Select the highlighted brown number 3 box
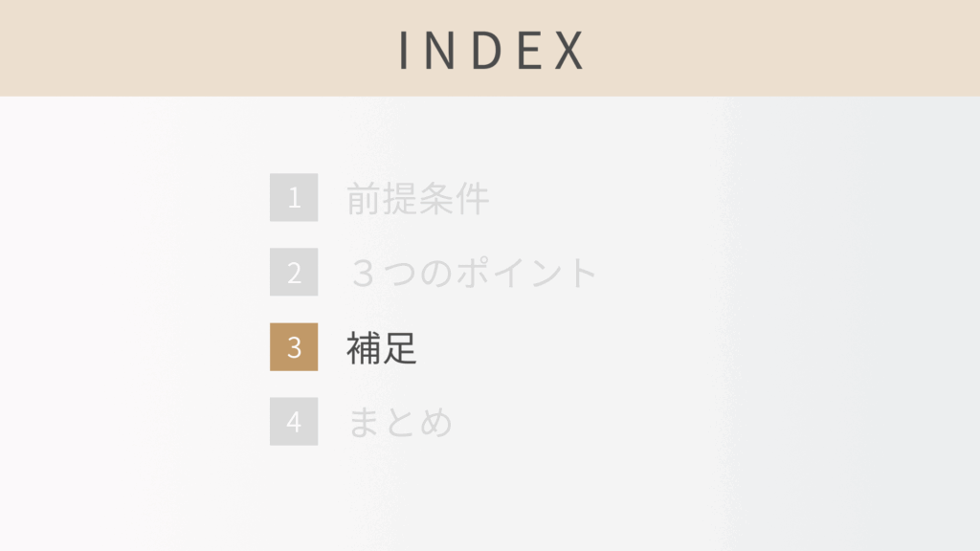The image size is (980, 551). click(294, 347)
